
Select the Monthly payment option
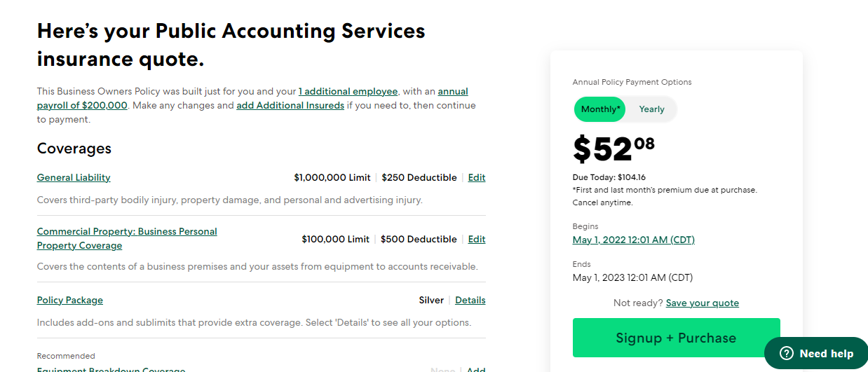(599, 109)
